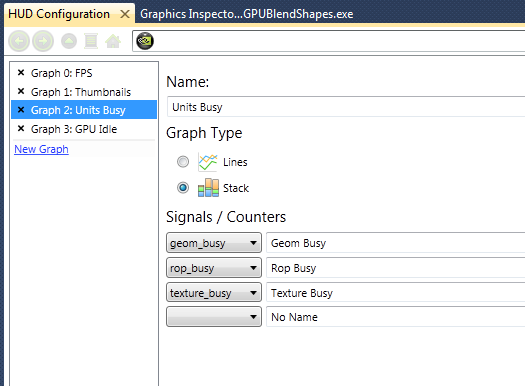Select the Lines graph type radio button
The image size is (525, 386).
(183, 162)
